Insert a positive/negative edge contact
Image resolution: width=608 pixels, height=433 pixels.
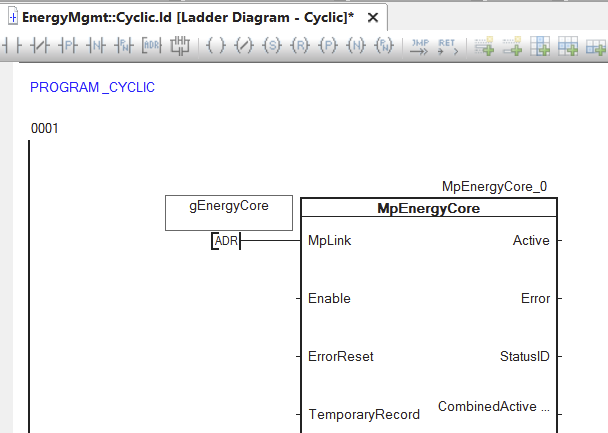pos(124,46)
